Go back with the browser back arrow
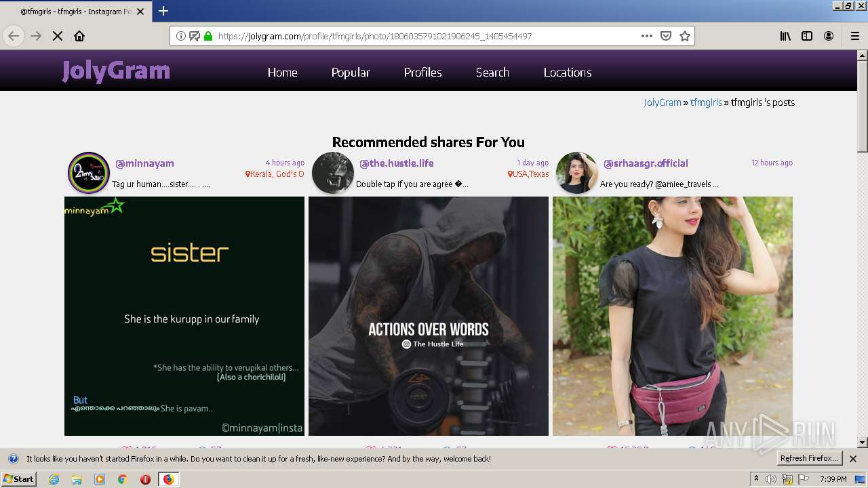 pos(14,36)
